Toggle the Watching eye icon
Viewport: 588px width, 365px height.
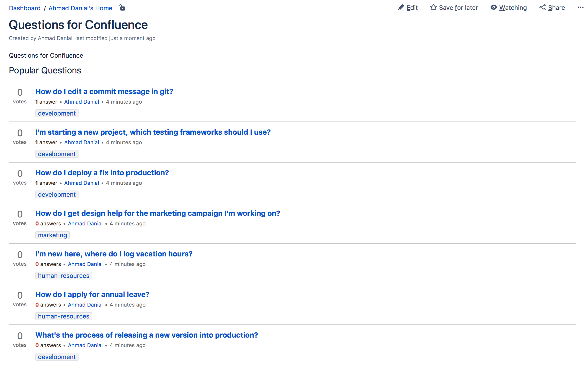[x=493, y=7]
